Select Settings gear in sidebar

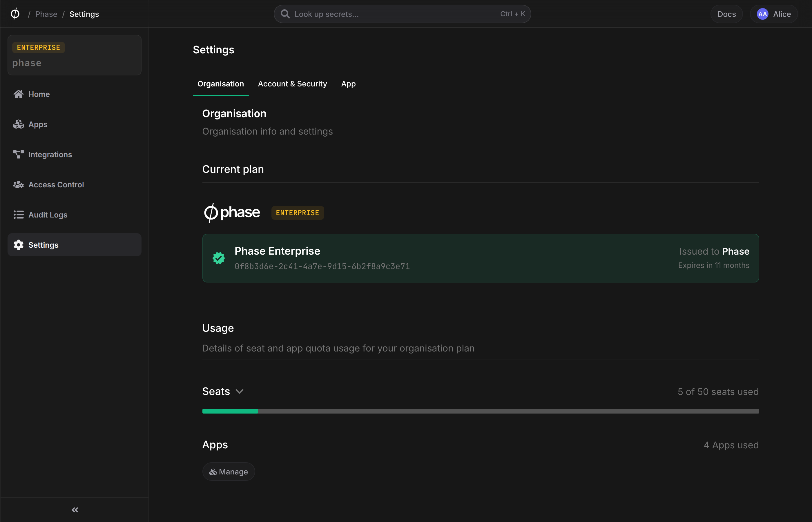(x=74, y=245)
